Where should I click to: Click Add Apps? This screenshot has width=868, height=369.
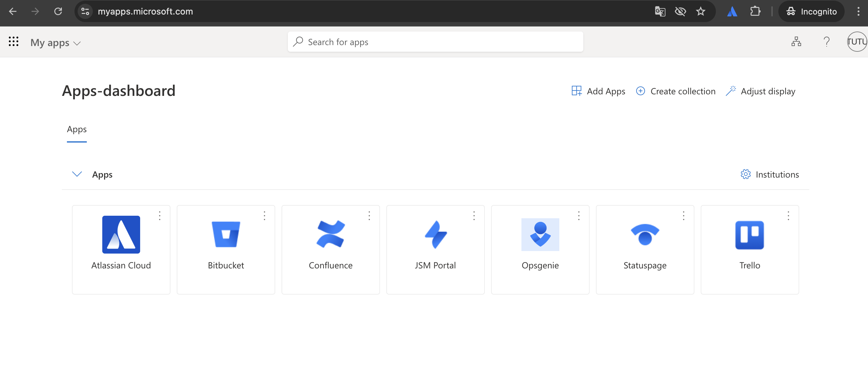[x=598, y=91]
